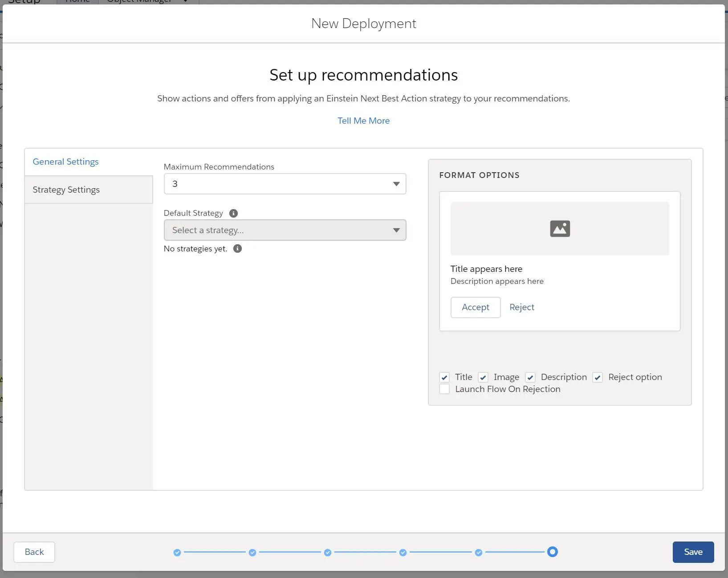Click the 'No strategies yet.' message
This screenshot has width=728, height=578.
195,249
